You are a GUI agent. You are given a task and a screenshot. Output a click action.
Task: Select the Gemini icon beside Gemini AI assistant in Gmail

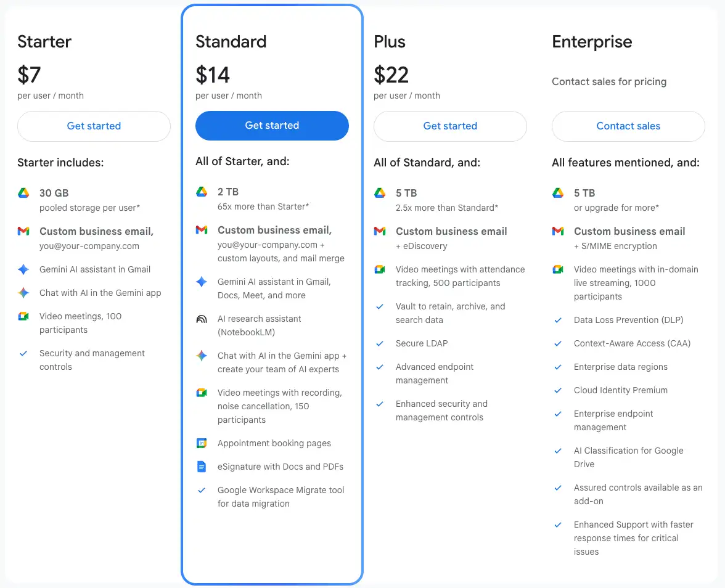tap(23, 269)
